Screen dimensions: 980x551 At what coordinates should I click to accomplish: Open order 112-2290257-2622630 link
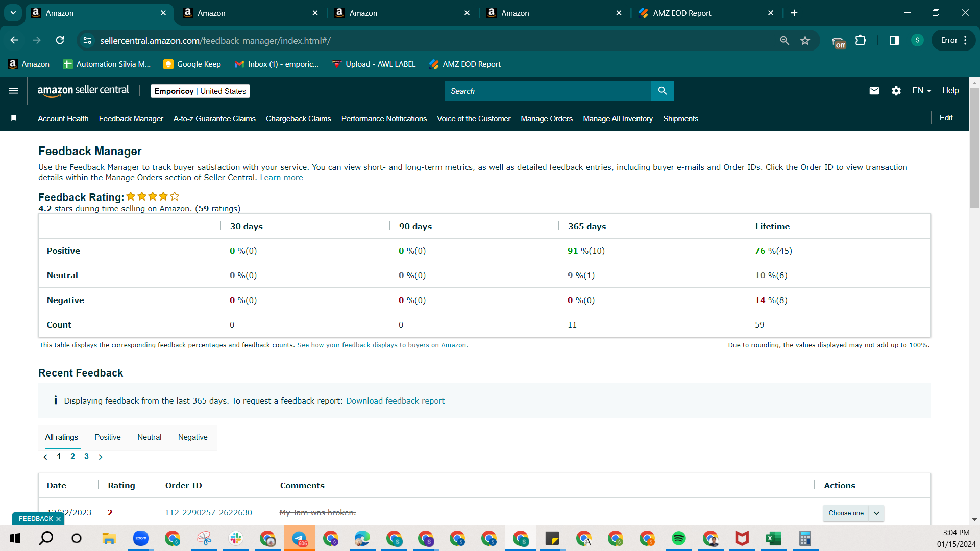click(208, 513)
